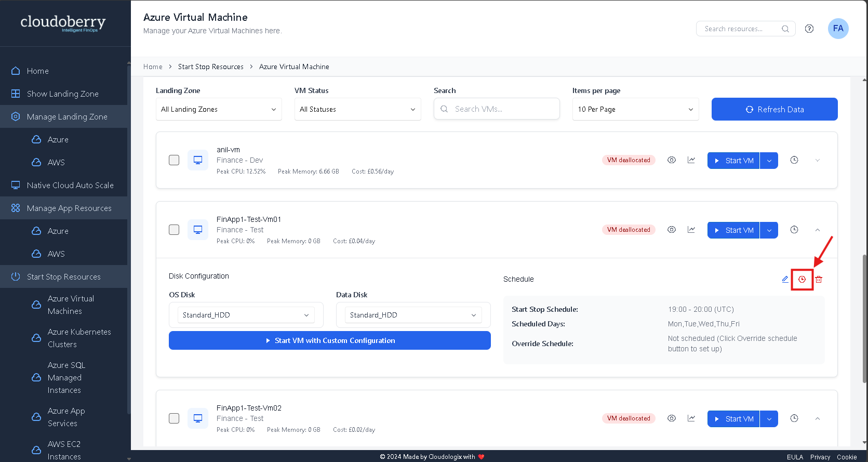This screenshot has width=868, height=462.
Task: Click schedule clock icon in anil-vm row
Action: [794, 160]
